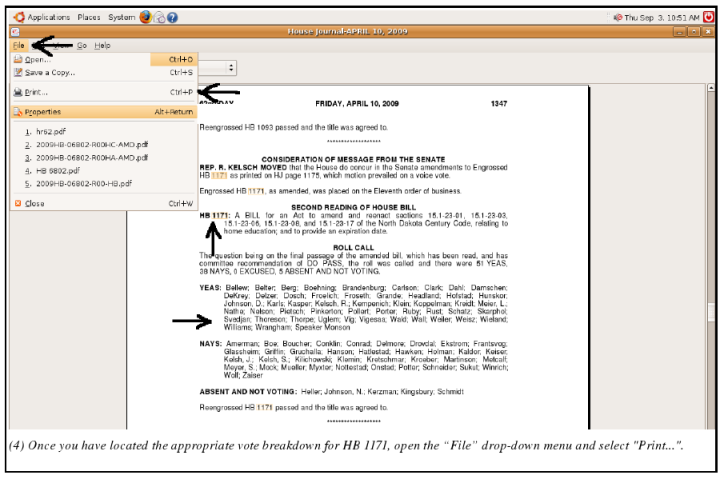Open the Places menu in top panel
Image resolution: width=724 pixels, height=480 pixels.
(x=89, y=17)
